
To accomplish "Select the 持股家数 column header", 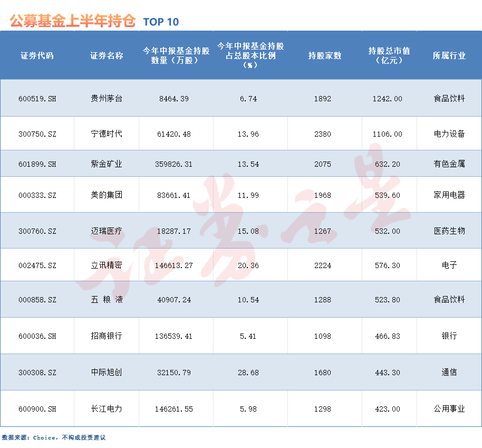I will pyautogui.click(x=323, y=56).
